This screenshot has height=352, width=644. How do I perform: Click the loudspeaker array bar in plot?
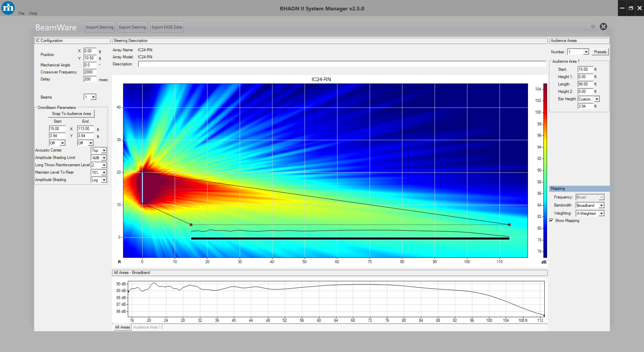click(142, 187)
